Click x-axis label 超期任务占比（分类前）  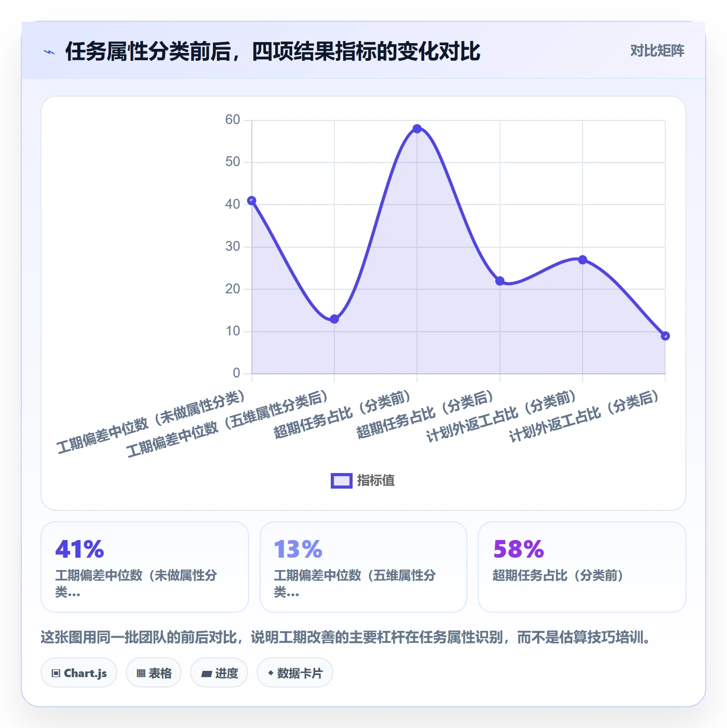[343, 415]
